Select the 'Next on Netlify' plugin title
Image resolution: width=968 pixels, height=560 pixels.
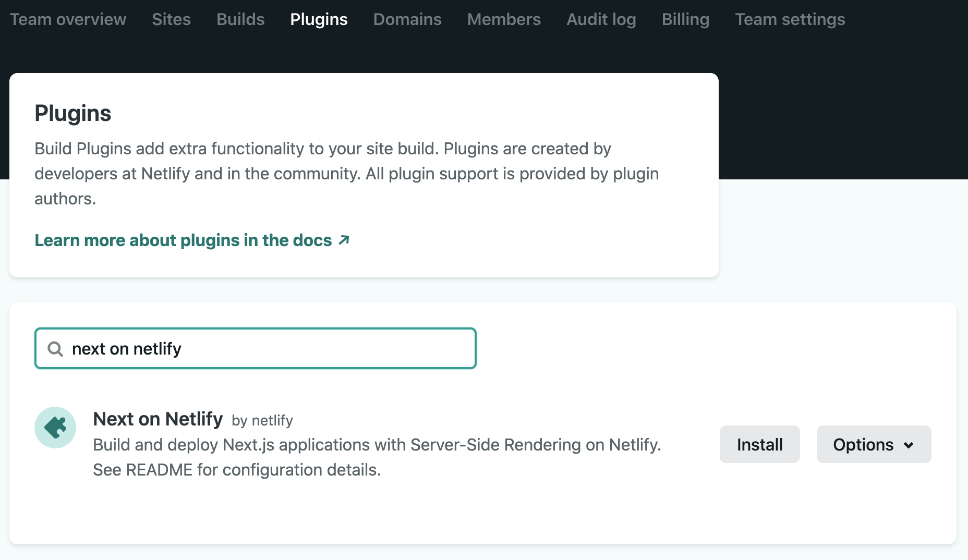[158, 419]
